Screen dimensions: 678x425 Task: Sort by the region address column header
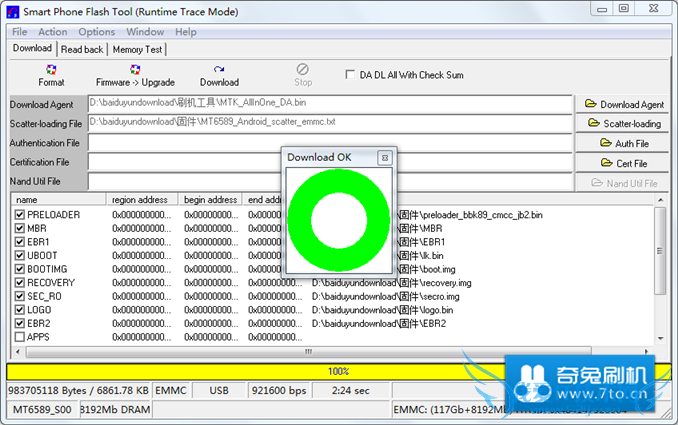(x=143, y=200)
